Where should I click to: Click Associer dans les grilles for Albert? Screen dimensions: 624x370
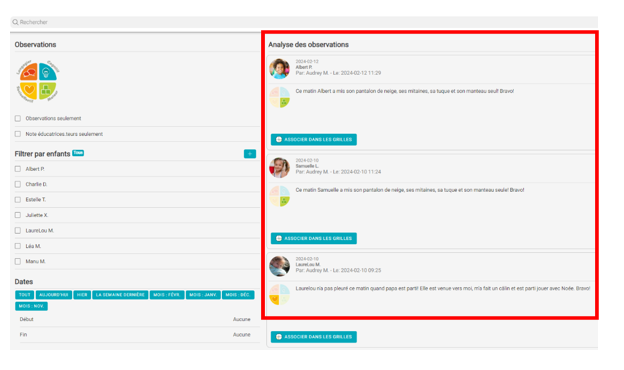314,140
